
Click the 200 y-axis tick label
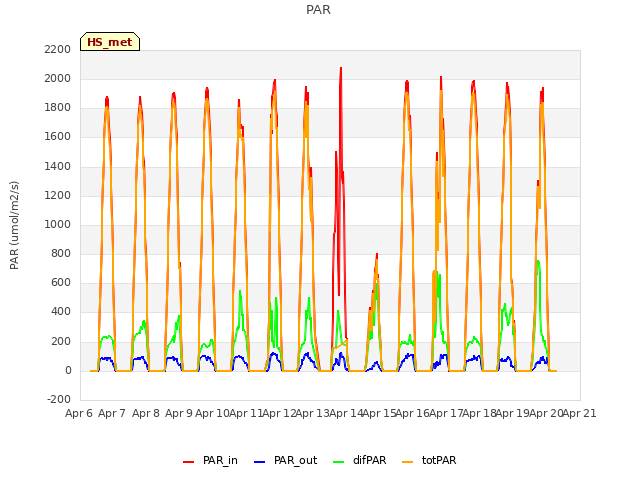tap(61, 342)
